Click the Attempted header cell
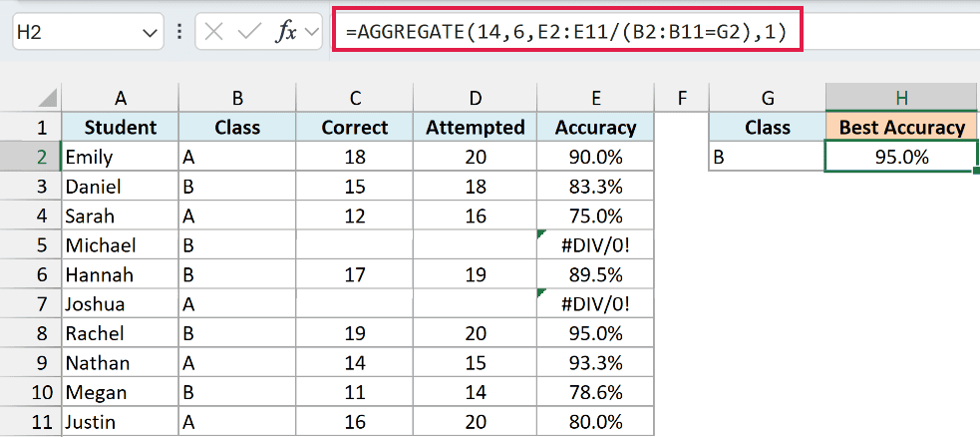Image resolution: width=980 pixels, height=437 pixels. click(x=476, y=128)
